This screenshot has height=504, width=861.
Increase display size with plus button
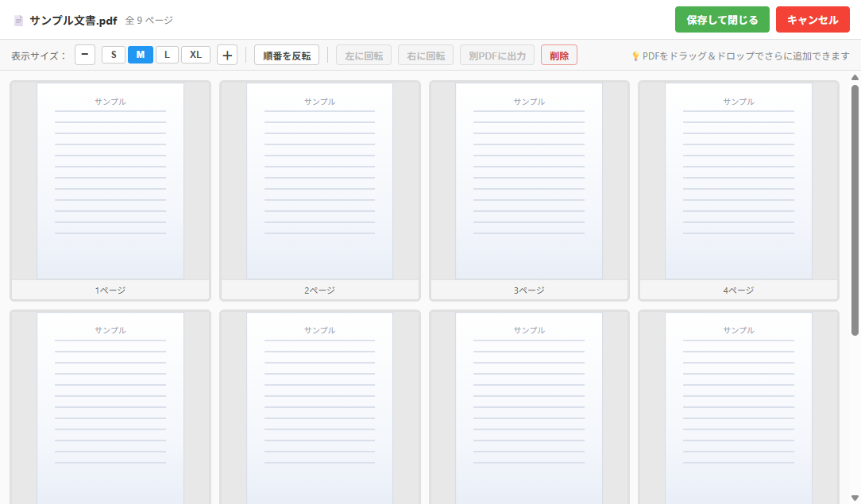click(227, 55)
